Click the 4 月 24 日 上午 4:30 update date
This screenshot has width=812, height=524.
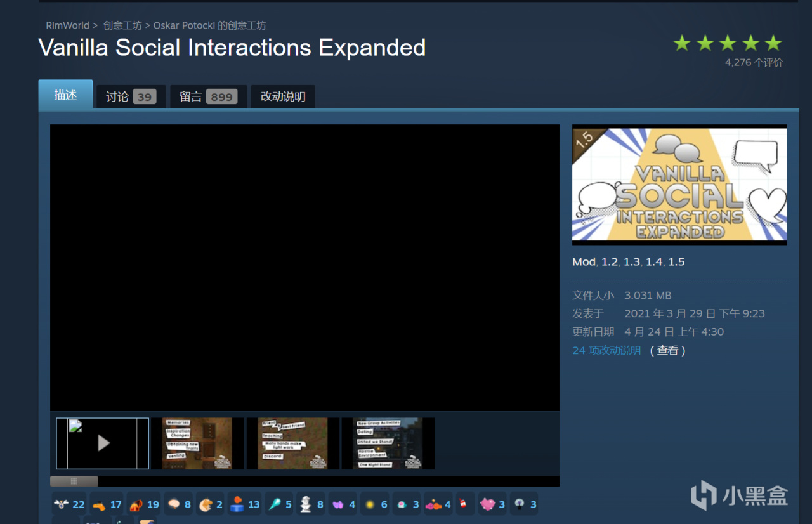tap(674, 332)
